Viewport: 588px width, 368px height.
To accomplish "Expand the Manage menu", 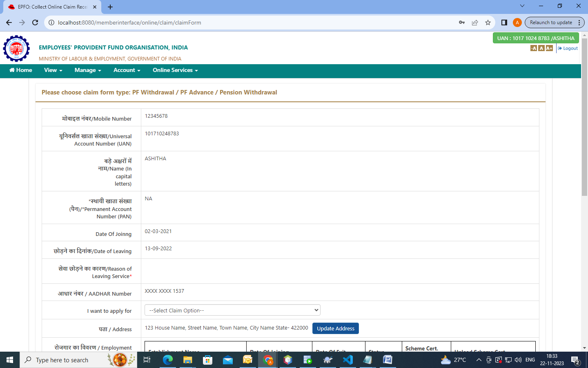I will (x=88, y=70).
